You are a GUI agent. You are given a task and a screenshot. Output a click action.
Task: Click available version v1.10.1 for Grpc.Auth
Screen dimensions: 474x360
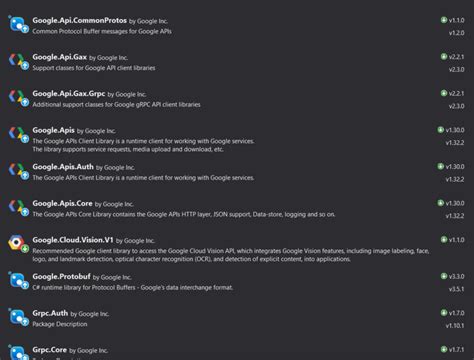[x=455, y=325]
